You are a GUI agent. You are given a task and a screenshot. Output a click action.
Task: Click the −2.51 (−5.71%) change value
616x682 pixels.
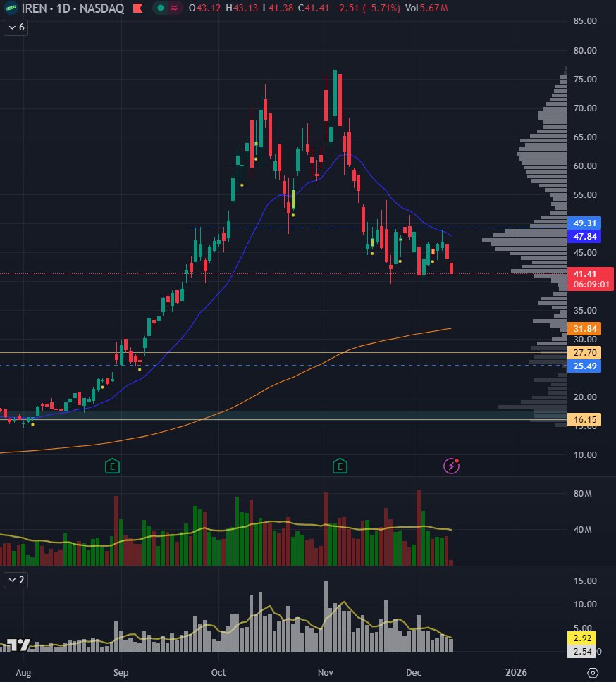[366, 8]
